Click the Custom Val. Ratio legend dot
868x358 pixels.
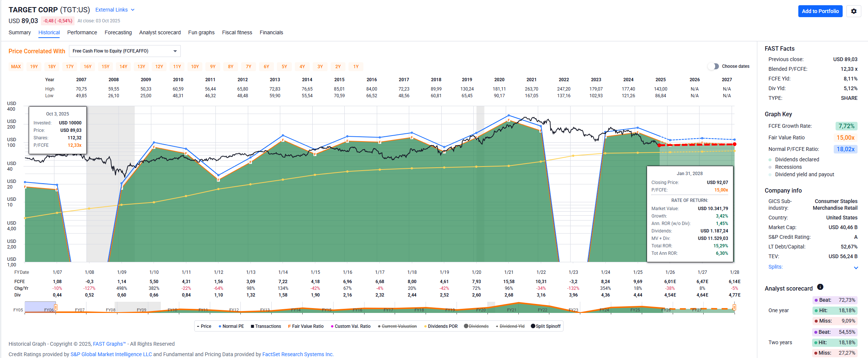click(332, 326)
